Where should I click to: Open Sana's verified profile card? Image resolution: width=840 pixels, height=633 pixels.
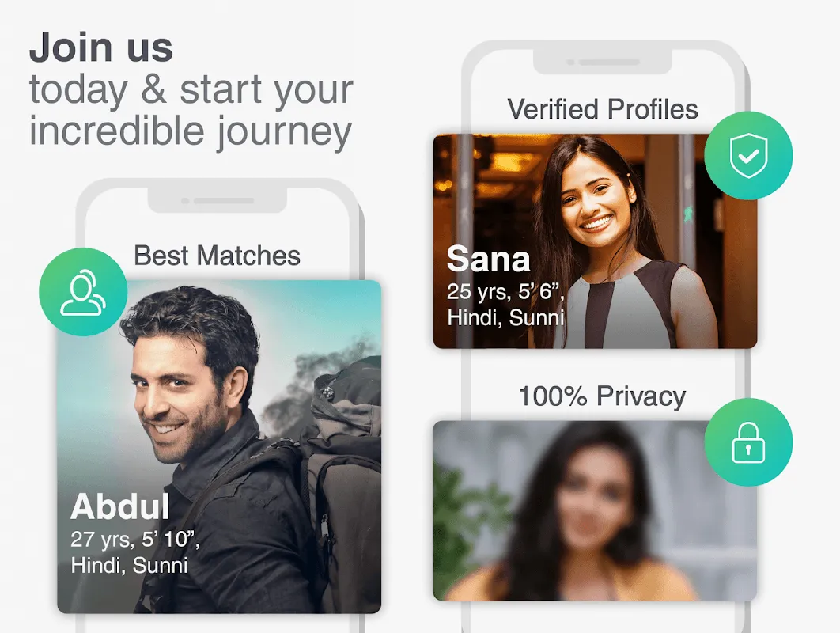(x=595, y=241)
